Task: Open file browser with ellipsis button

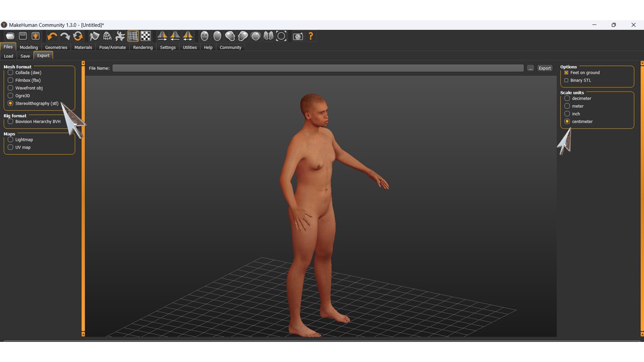Action: pos(530,68)
